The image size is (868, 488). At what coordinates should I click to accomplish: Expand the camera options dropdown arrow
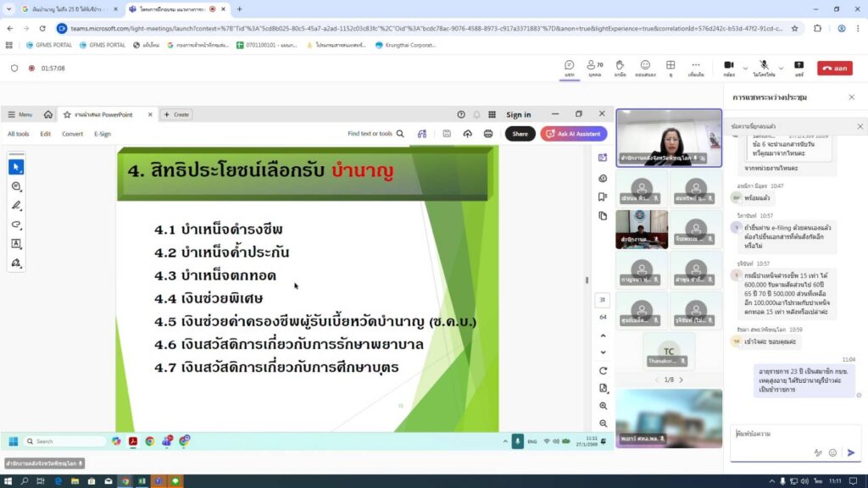pos(745,68)
